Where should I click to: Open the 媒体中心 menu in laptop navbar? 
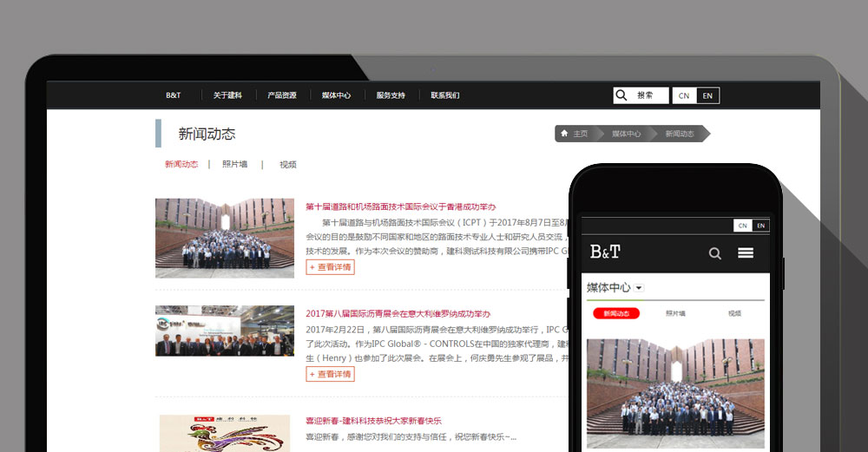[336, 95]
